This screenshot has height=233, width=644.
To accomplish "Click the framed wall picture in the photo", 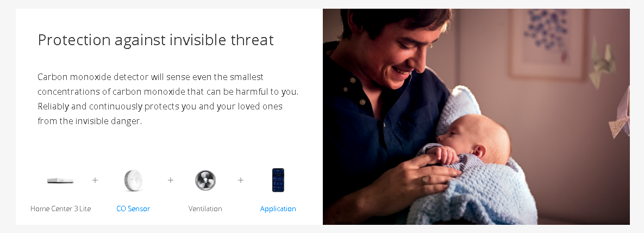I will 547,43.
